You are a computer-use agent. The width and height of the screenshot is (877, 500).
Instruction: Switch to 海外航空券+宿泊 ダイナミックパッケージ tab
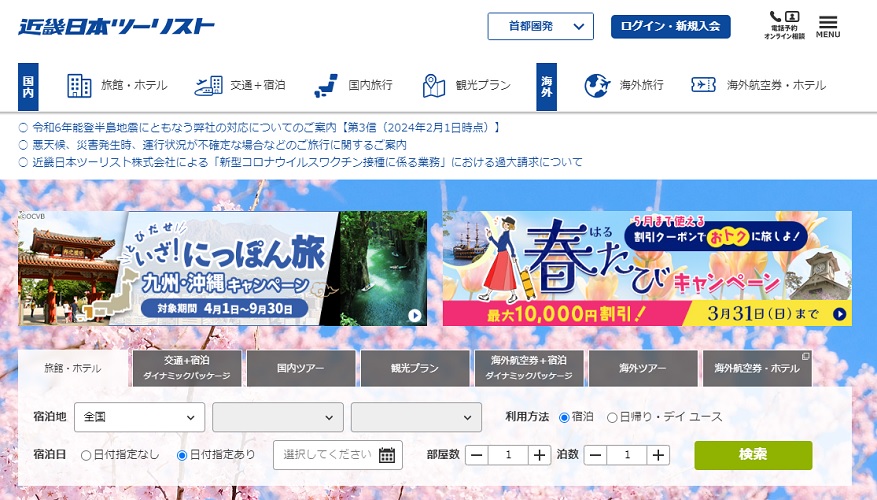[529, 368]
